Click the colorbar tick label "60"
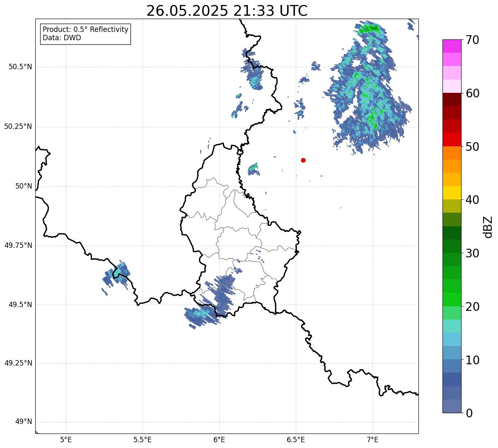498x448 pixels. coord(472,93)
